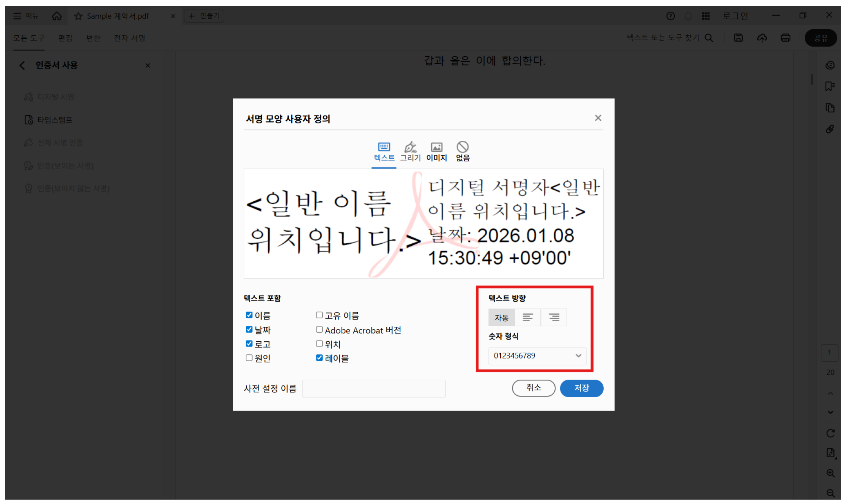The image size is (843, 504).
Task: Enable the 원인 checkbox
Action: [x=249, y=358]
